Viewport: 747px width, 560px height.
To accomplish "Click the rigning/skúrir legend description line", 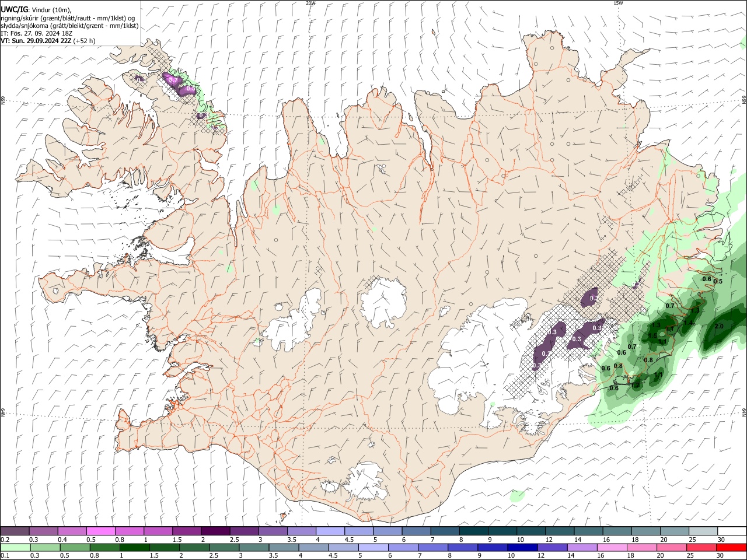I will [68, 18].
